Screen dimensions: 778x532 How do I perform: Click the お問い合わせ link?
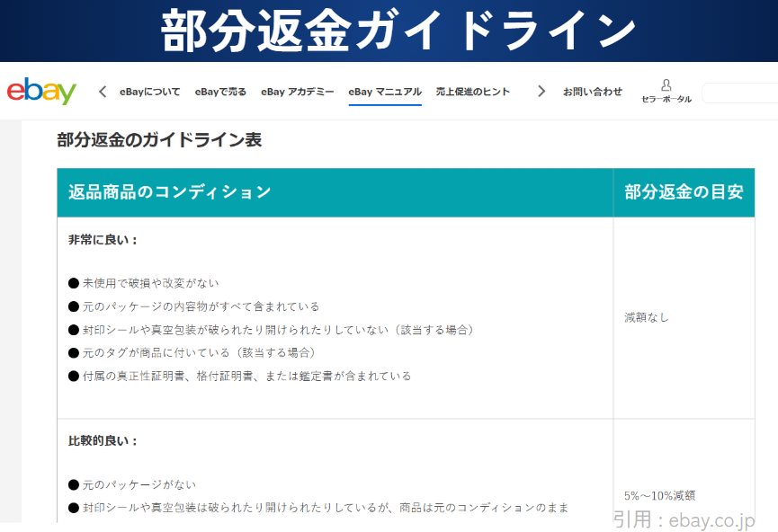click(592, 92)
